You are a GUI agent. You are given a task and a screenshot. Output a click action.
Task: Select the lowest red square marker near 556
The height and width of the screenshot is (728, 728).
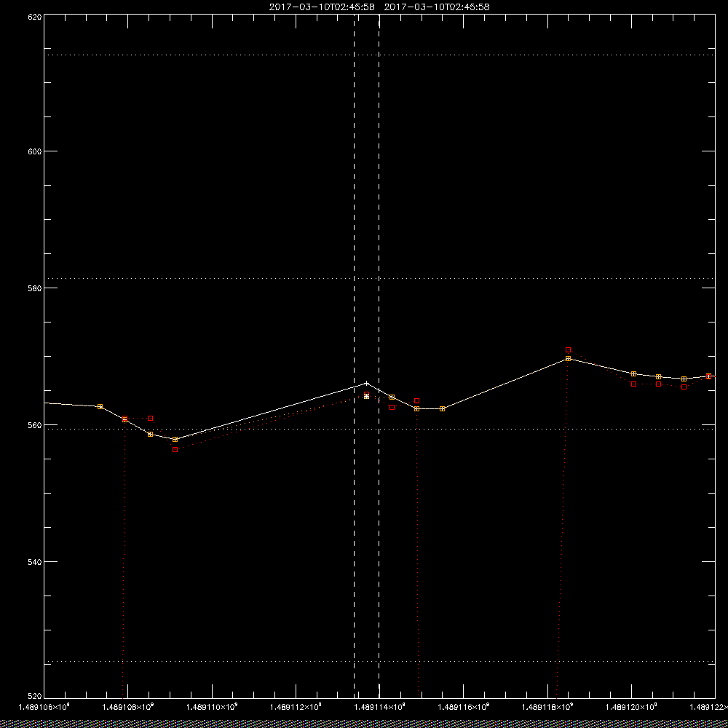pos(175,449)
